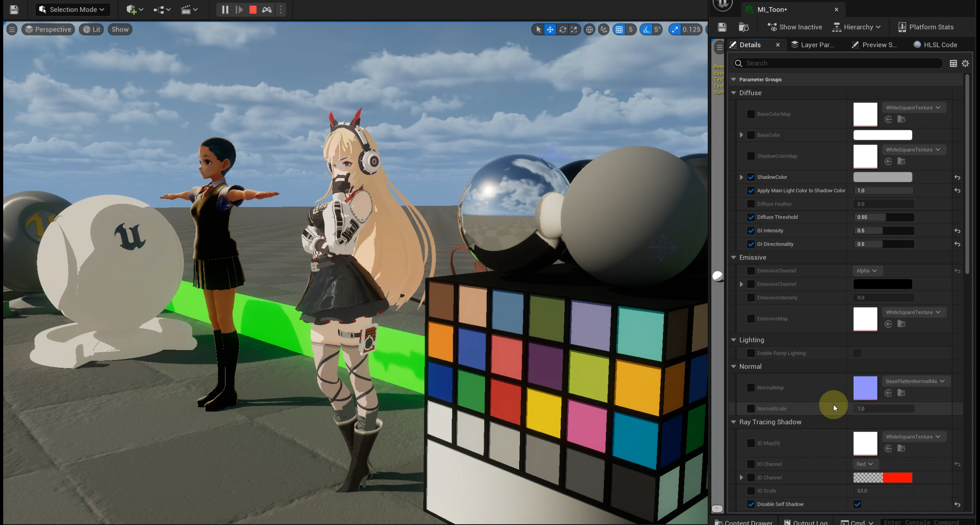
Task: Open details panel settings gear
Action: (965, 63)
